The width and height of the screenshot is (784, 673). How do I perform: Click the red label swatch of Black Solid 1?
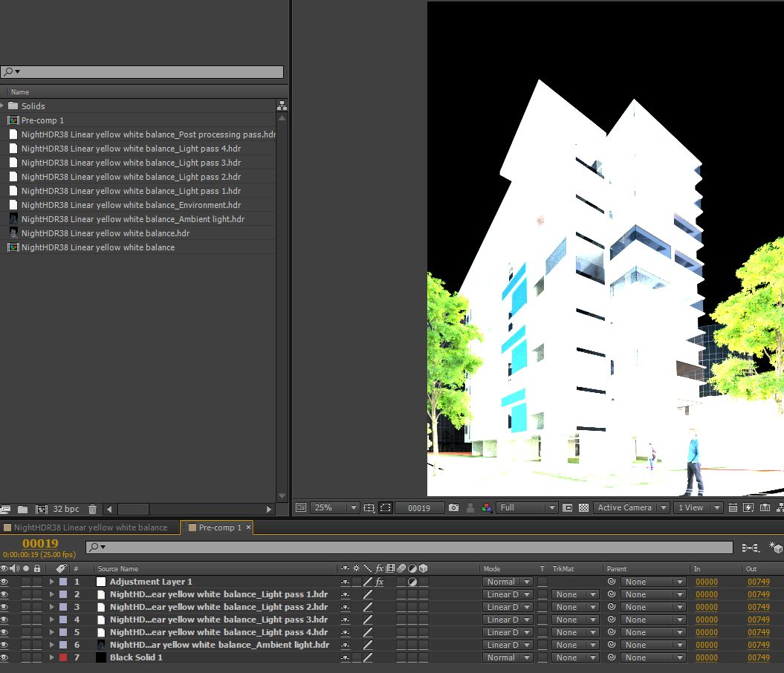pyautogui.click(x=63, y=657)
